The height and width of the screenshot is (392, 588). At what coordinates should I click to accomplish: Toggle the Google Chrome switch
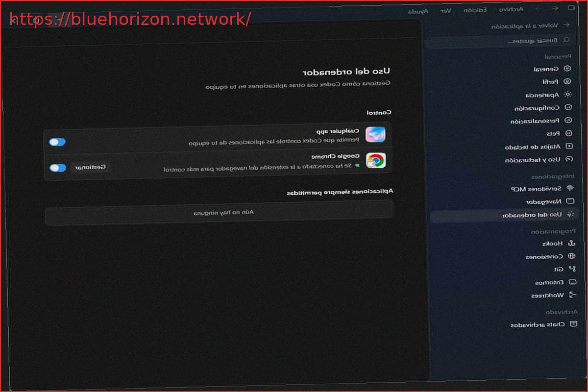pyautogui.click(x=58, y=168)
